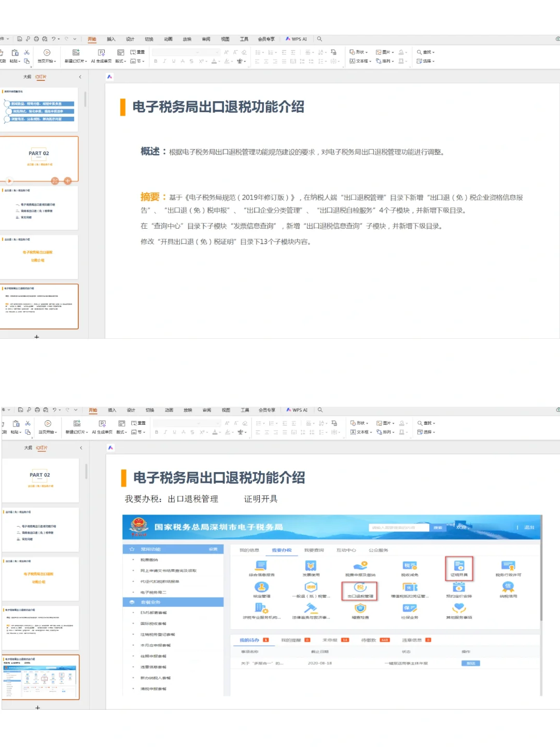Toggle bold formatting
This screenshot has width=560, height=747.
click(156, 61)
